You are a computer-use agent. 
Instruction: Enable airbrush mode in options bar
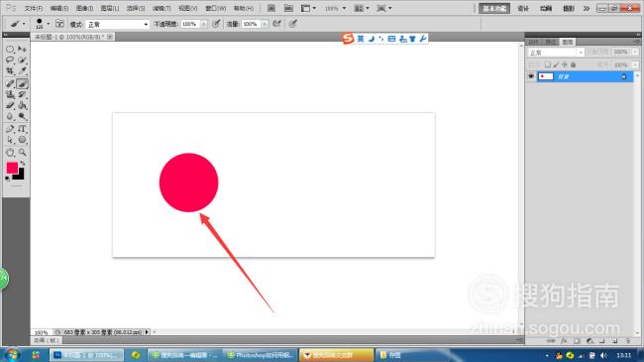pos(277,24)
